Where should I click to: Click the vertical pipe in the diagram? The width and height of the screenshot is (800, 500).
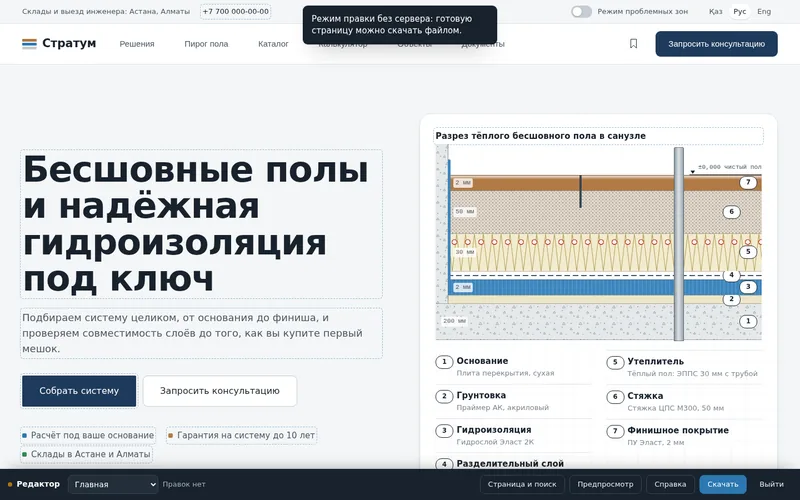tap(679, 244)
